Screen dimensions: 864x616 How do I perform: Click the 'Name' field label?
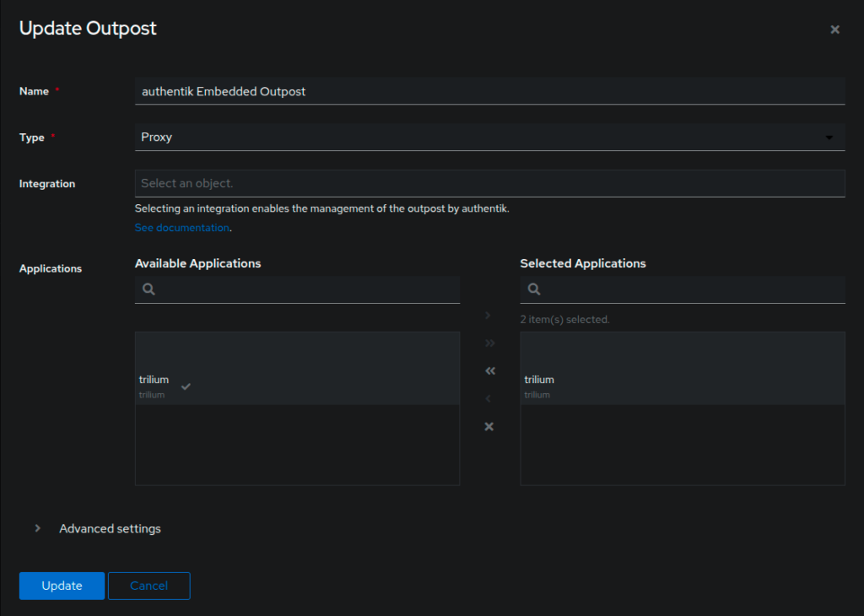pyautogui.click(x=34, y=91)
